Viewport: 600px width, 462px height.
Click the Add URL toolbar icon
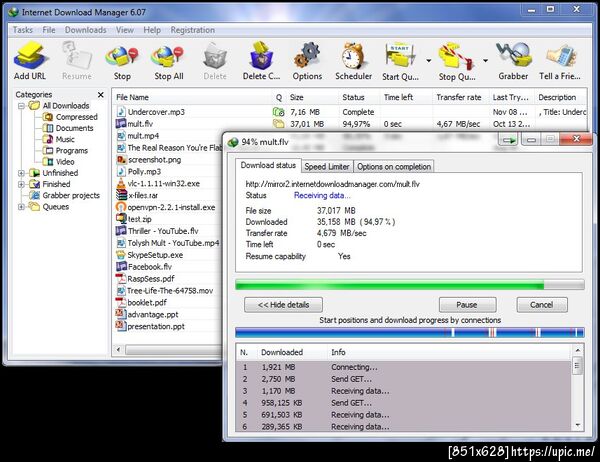pyautogui.click(x=30, y=56)
